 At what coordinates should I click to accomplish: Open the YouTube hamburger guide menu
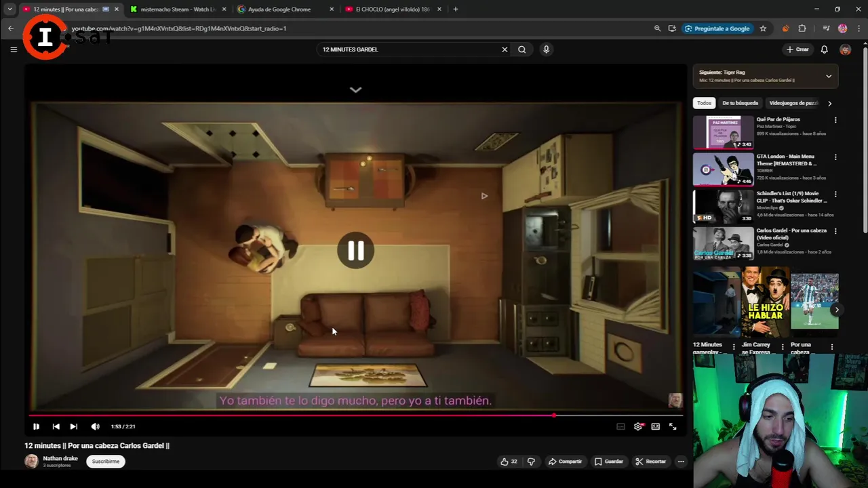(14, 49)
